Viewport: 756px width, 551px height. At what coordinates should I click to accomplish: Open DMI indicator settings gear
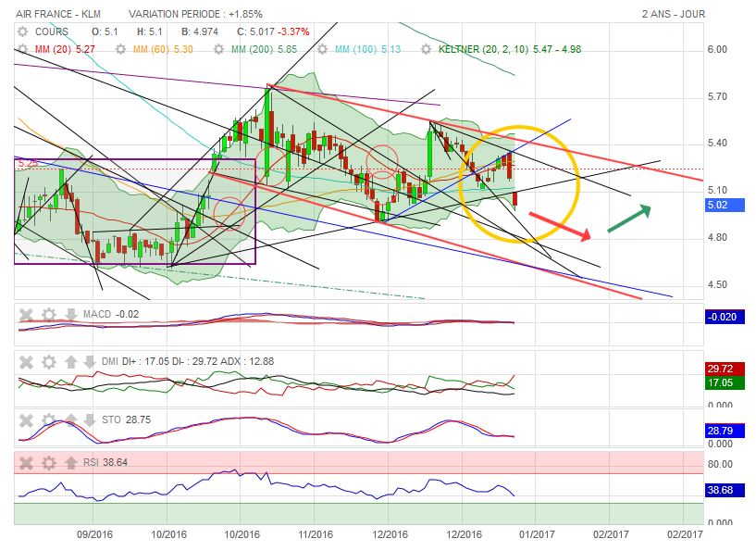[x=49, y=362]
